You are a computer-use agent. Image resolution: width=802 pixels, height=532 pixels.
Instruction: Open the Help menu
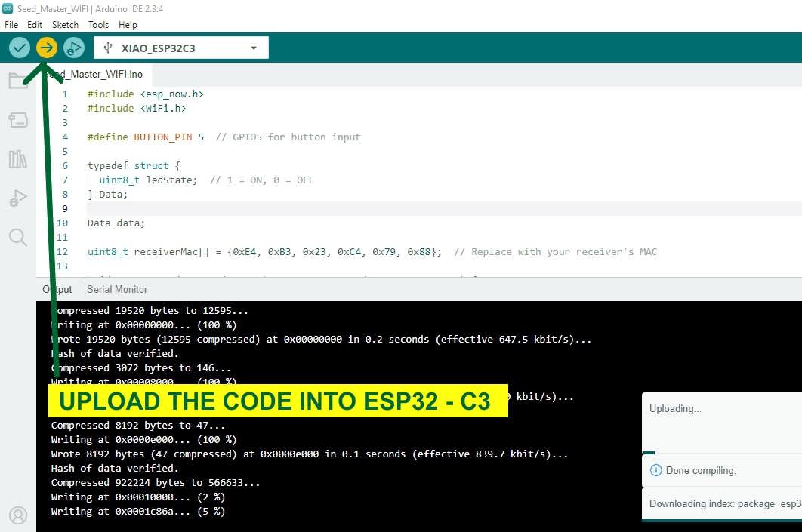128,25
